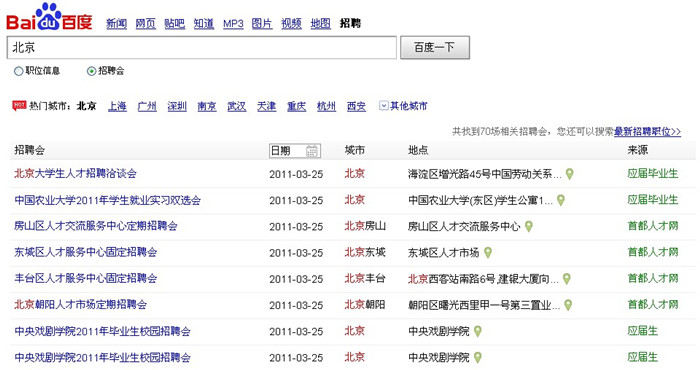Choose hot city 天津

click(x=267, y=106)
